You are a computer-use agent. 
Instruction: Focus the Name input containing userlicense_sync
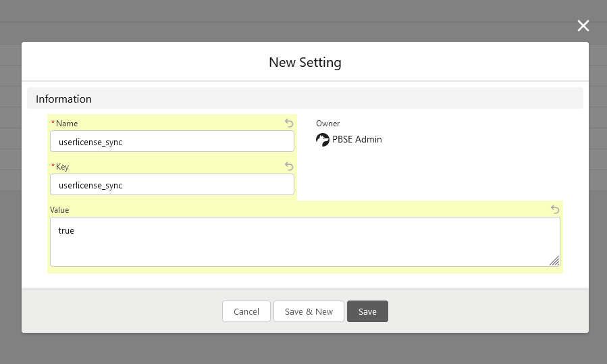pos(172,141)
